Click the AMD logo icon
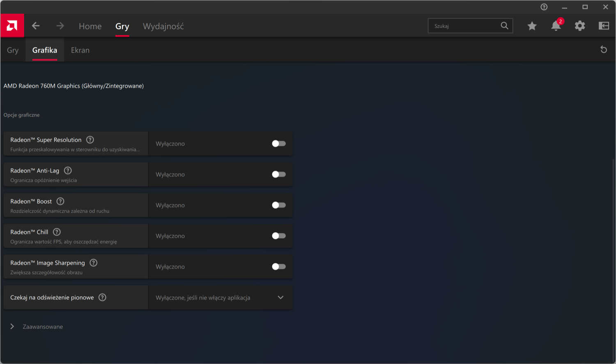The height and width of the screenshot is (364, 616). (12, 26)
